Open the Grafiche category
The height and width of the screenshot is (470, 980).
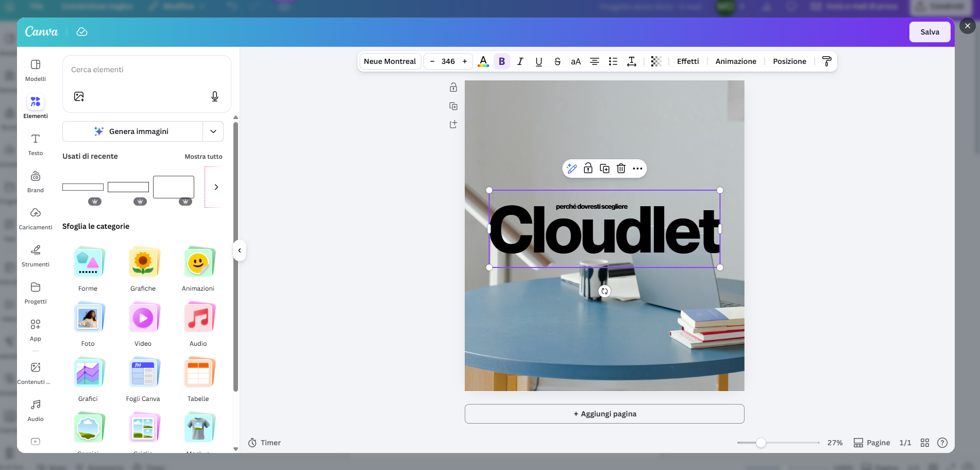tap(143, 270)
